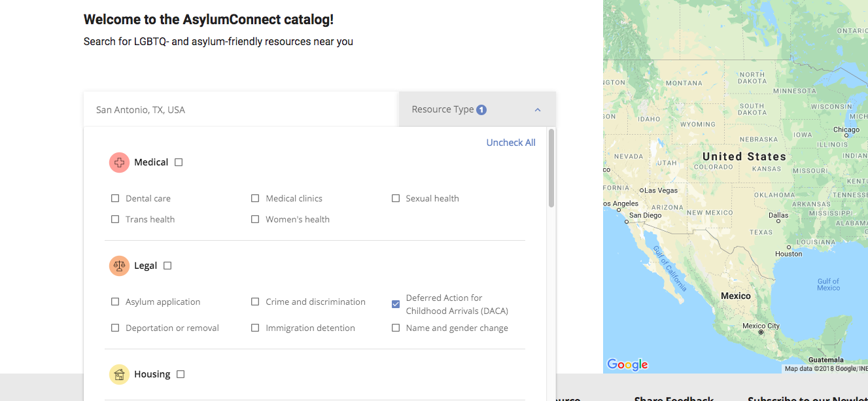The height and width of the screenshot is (401, 868).
Task: Click the Housing house icon
Action: pyautogui.click(x=119, y=374)
